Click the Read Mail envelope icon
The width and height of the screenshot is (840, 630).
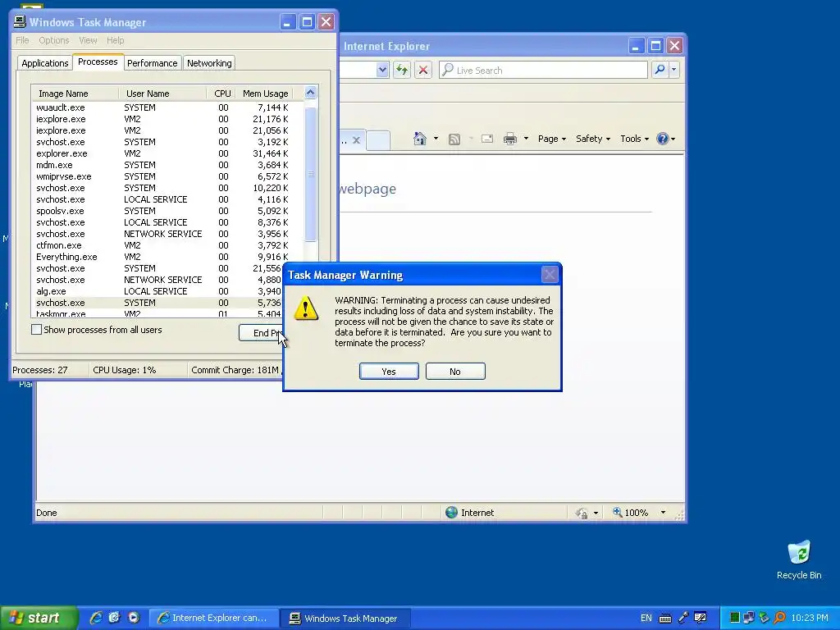tap(487, 139)
